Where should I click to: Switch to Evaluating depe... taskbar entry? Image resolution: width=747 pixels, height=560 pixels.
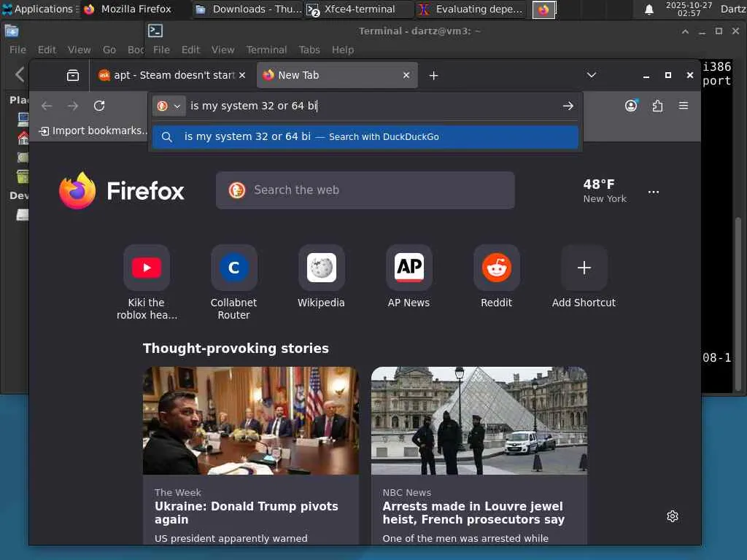tap(472, 9)
